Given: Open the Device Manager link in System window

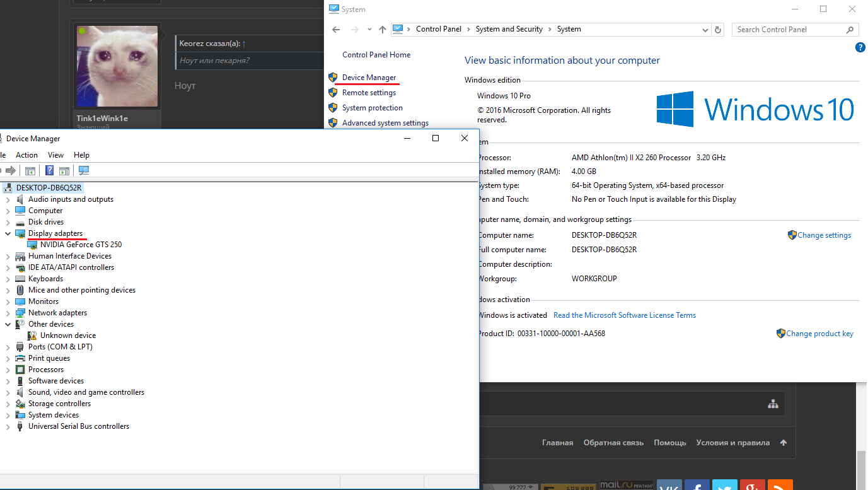Looking at the screenshot, I should tap(369, 78).
